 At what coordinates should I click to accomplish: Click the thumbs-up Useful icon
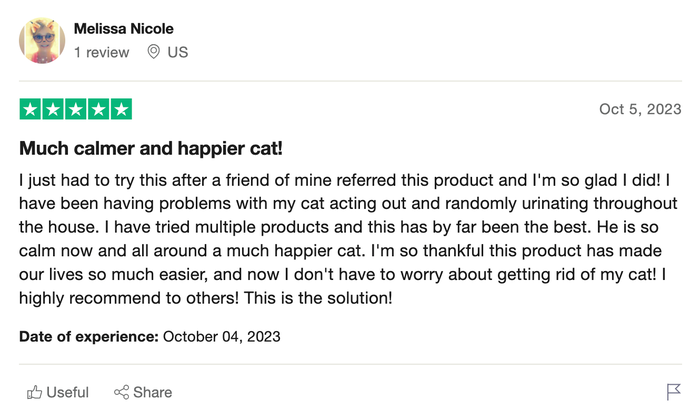(34, 392)
